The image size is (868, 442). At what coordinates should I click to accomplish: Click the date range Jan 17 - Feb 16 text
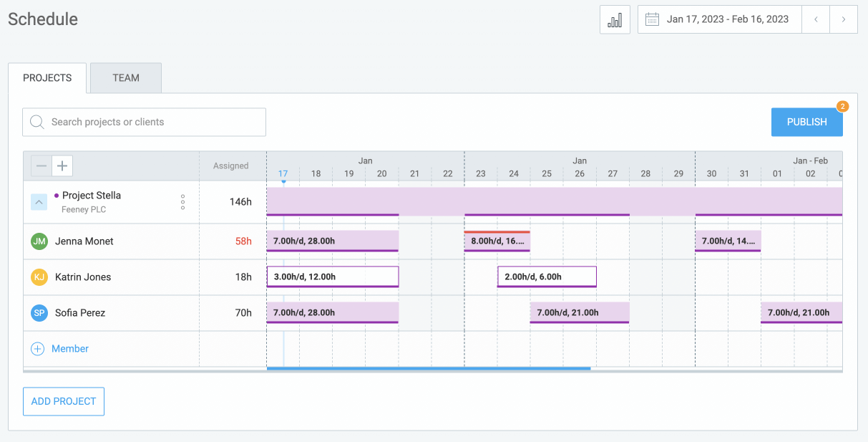tap(728, 19)
